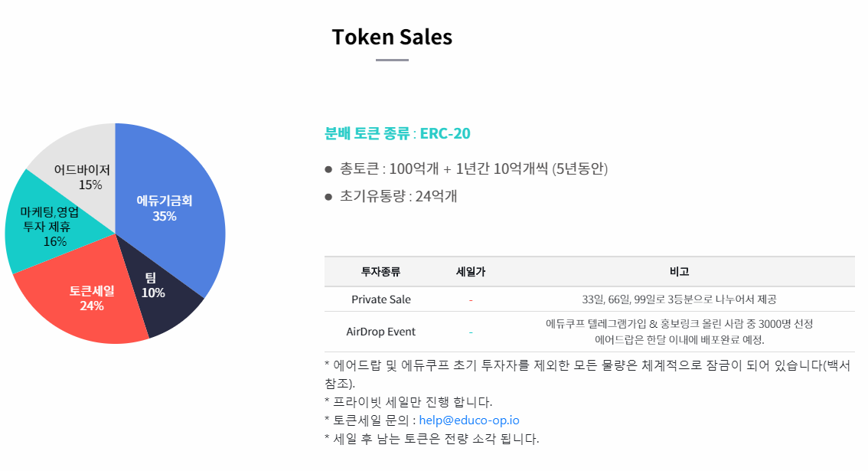Click the 분배 토큰 종류 : ERC-20 heading

click(x=397, y=133)
